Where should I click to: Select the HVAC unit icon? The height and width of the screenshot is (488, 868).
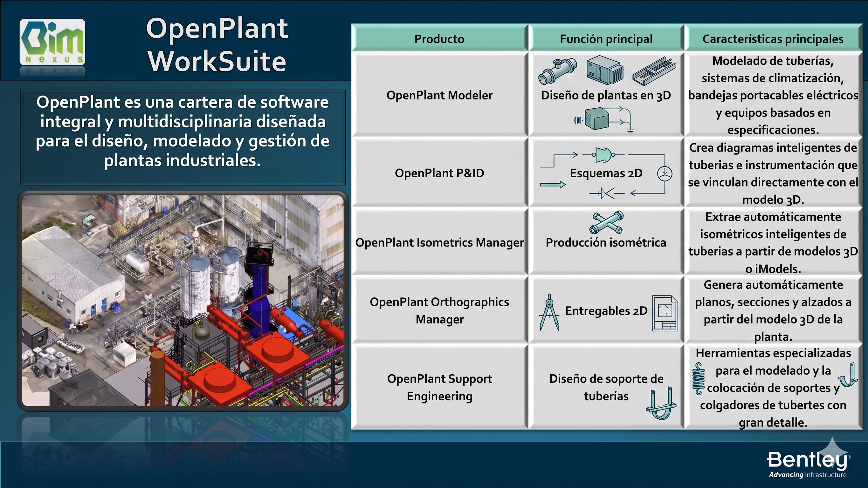point(605,70)
